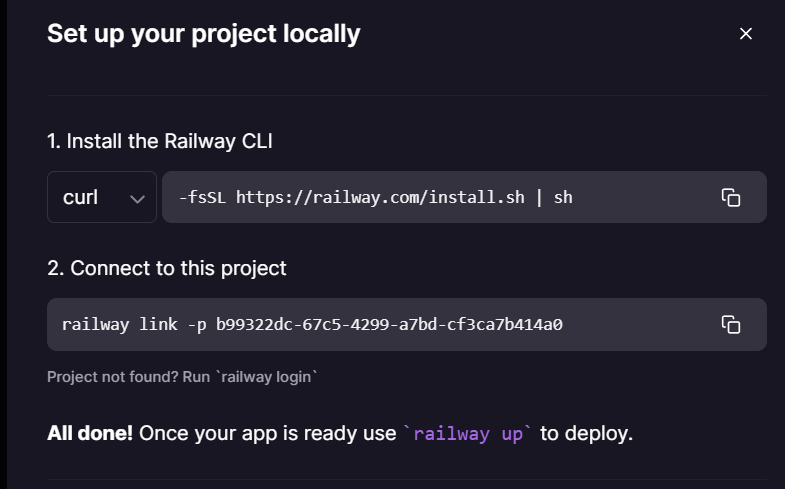The width and height of the screenshot is (785, 489).
Task: Click the chevron arrow beside curl
Action: coord(138,198)
